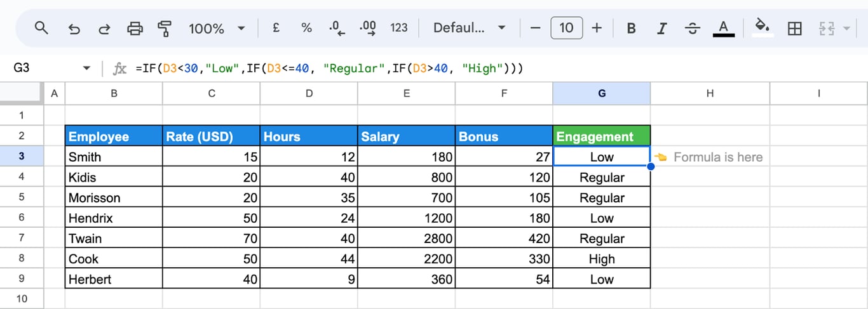Redo the last undone action
868x309 pixels.
pos(104,29)
